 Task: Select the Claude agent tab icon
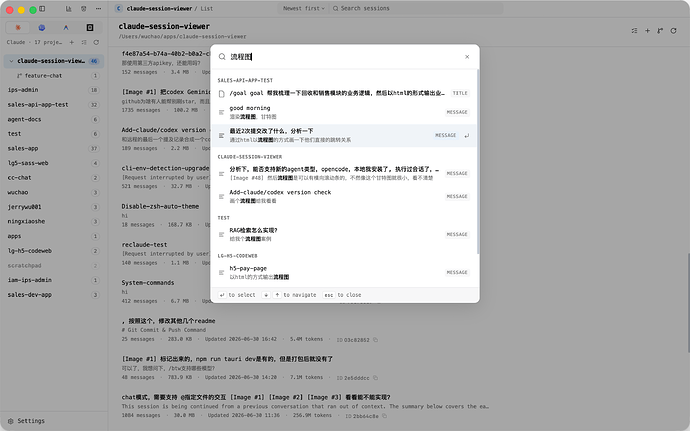[x=18, y=27]
